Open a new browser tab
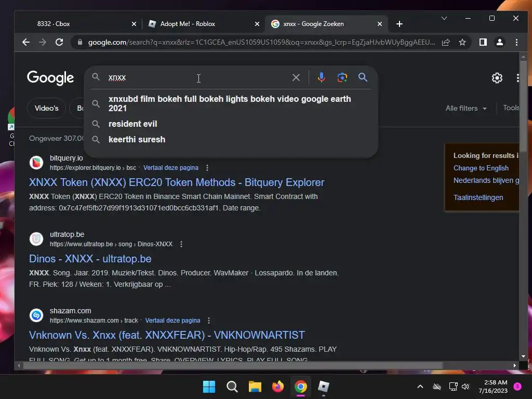The height and width of the screenshot is (399, 532). pyautogui.click(x=400, y=24)
